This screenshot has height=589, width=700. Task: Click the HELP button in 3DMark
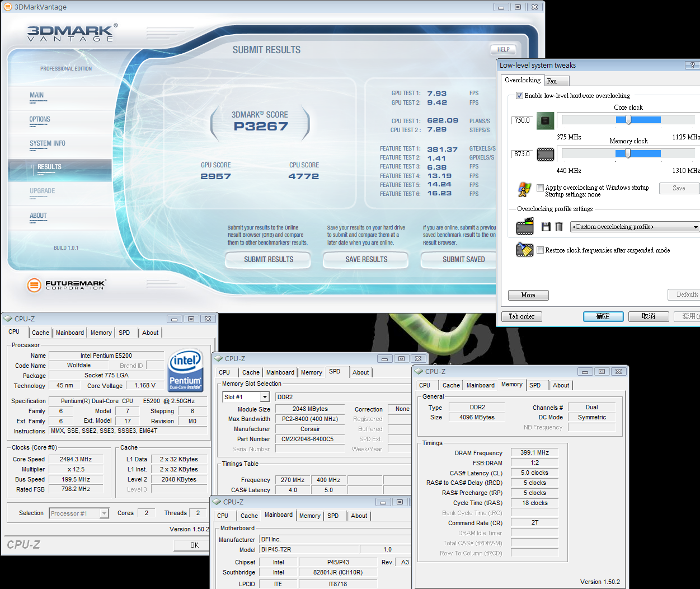tap(503, 49)
